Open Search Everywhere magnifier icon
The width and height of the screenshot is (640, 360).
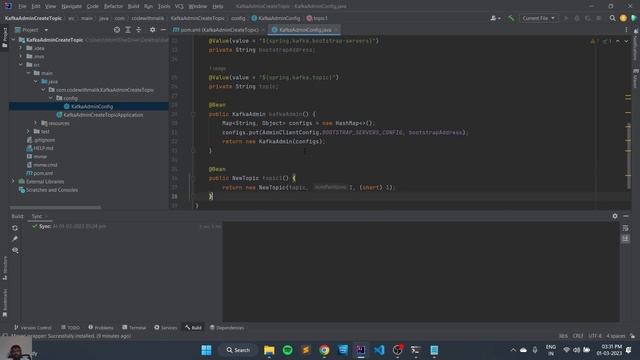point(612,18)
